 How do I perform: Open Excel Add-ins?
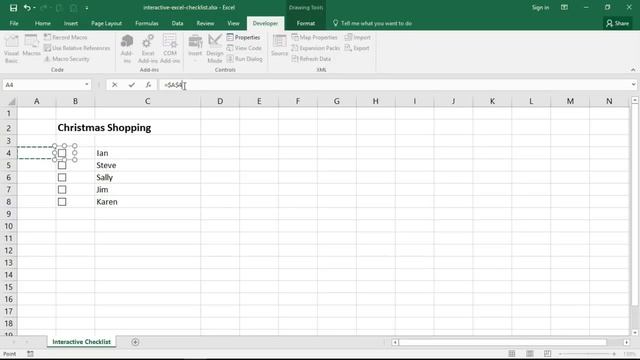point(148,49)
